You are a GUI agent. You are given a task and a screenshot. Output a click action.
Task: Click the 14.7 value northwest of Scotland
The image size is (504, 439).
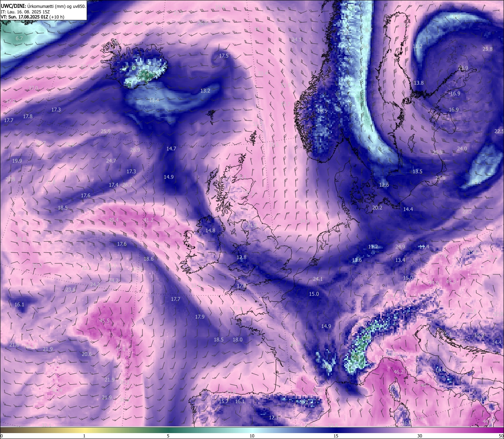point(171,148)
